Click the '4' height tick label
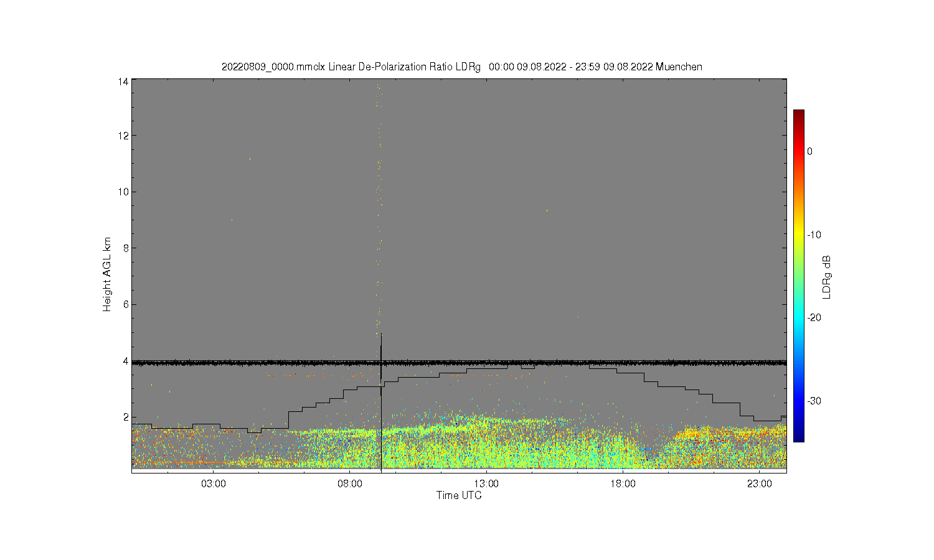Viewport: 934px width, 560px height. click(x=126, y=361)
